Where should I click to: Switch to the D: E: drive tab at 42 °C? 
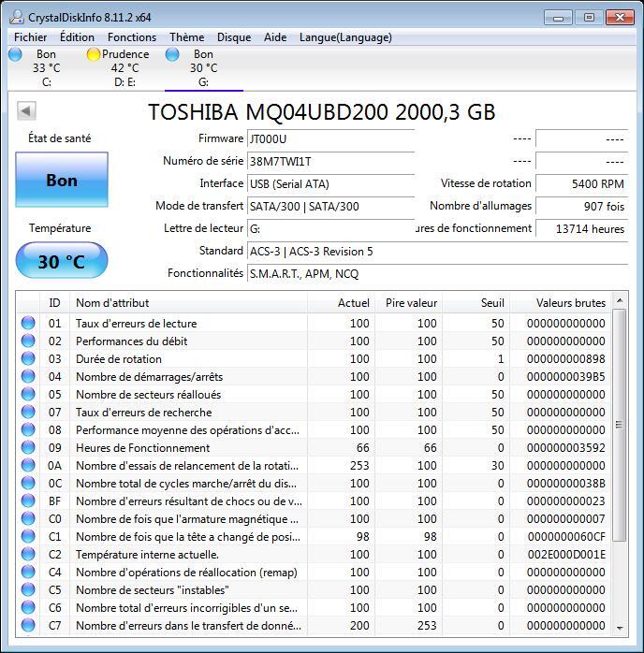[125, 68]
